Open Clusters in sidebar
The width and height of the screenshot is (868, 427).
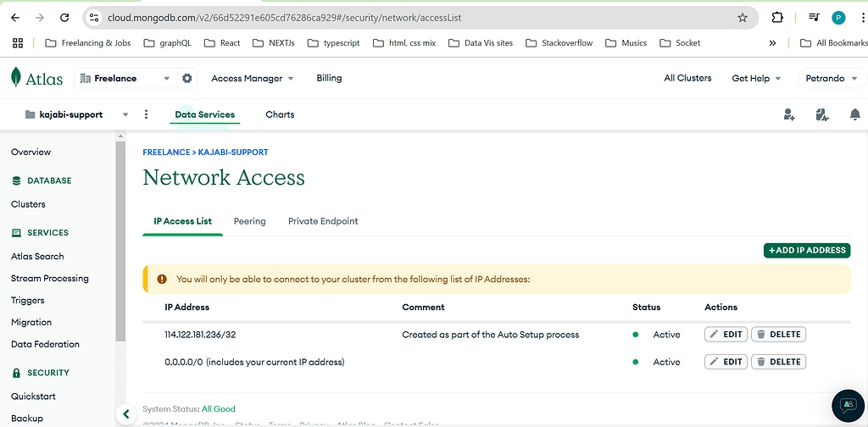pyautogui.click(x=28, y=204)
